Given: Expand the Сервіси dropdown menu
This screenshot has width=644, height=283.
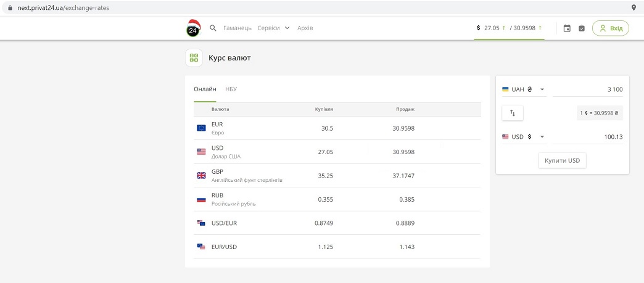Looking at the screenshot, I should pyautogui.click(x=273, y=28).
